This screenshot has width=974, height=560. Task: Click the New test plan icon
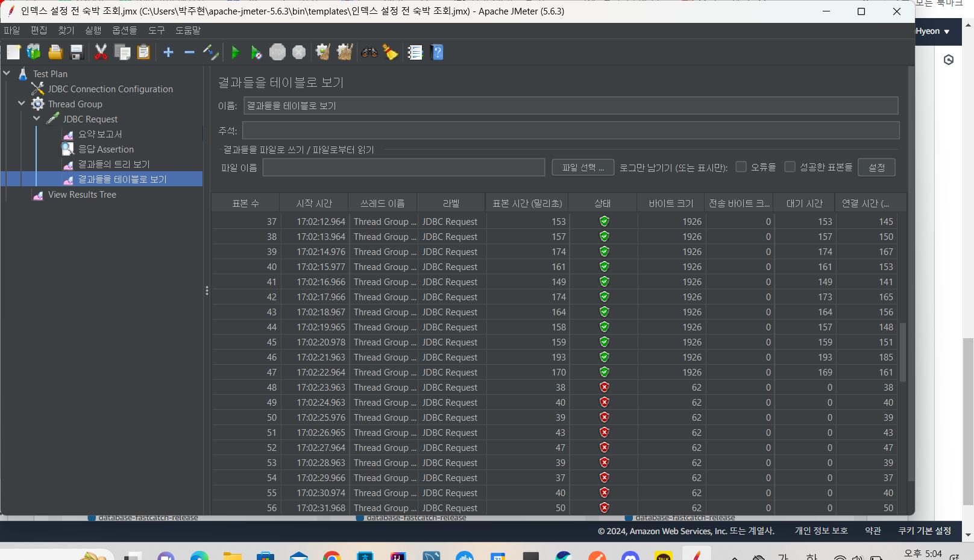point(13,52)
